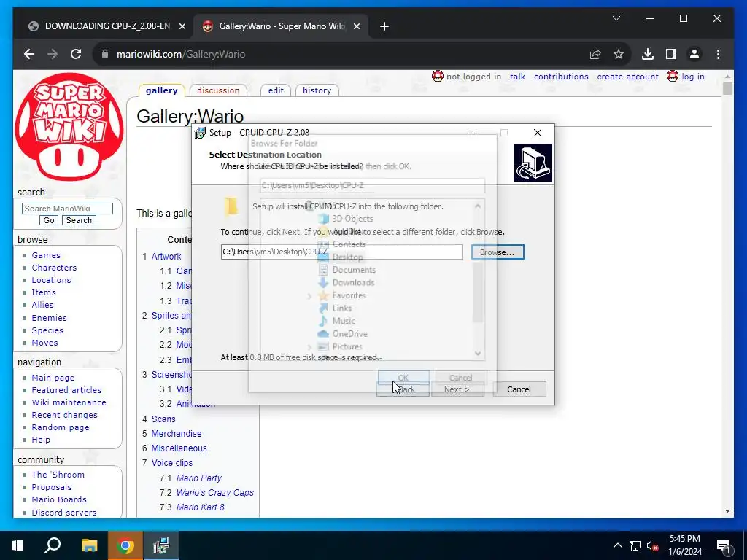Close the Gallery:Wario tab
747x560 pixels.
click(x=356, y=27)
